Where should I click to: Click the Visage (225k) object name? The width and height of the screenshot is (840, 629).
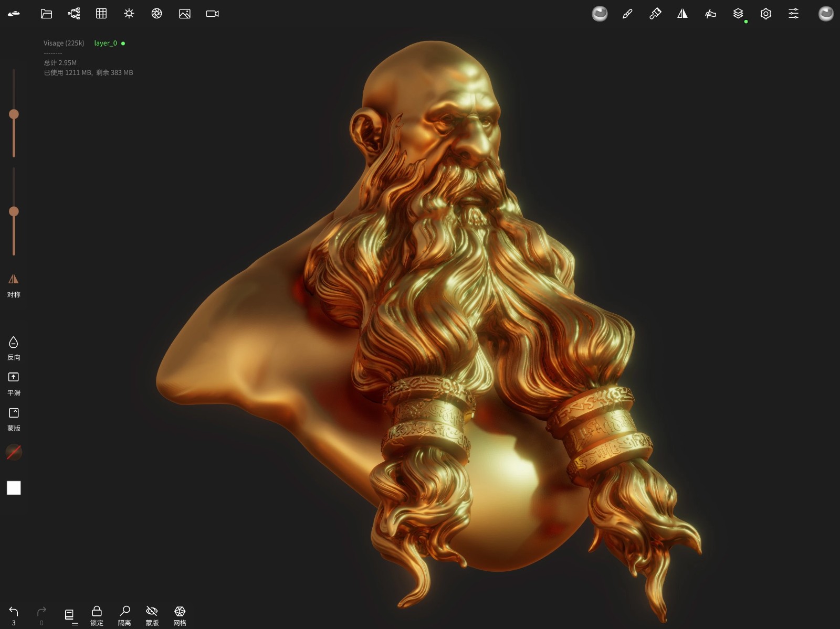[x=63, y=43]
